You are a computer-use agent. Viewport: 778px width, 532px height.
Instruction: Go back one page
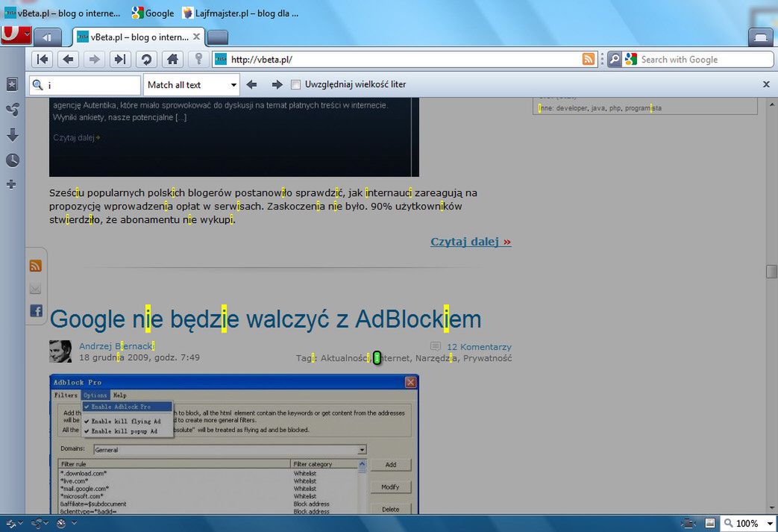pos(69,60)
